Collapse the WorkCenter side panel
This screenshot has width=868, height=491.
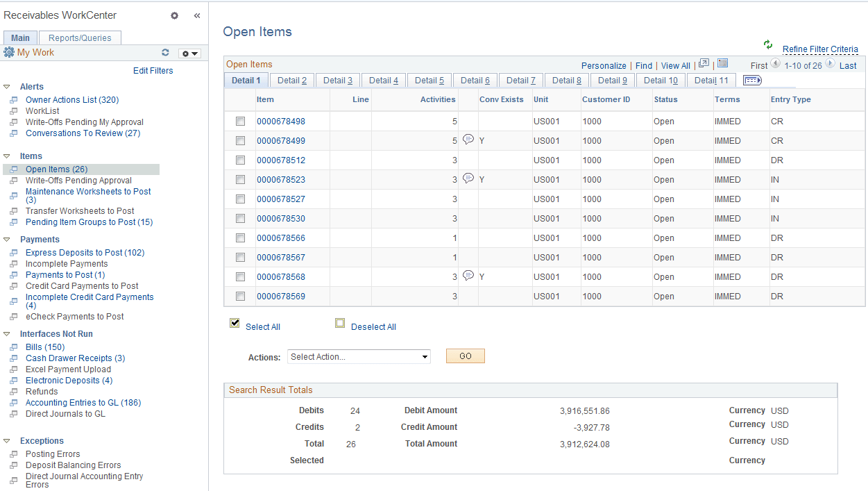tap(196, 15)
